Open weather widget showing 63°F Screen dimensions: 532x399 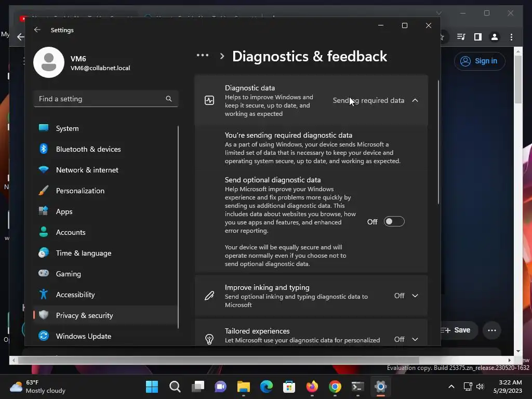click(37, 387)
